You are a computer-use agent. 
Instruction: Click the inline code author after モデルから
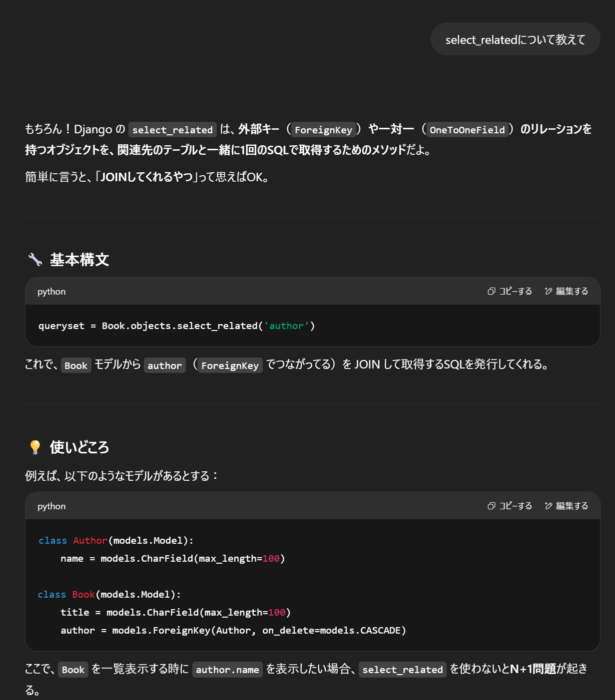pyautogui.click(x=165, y=365)
